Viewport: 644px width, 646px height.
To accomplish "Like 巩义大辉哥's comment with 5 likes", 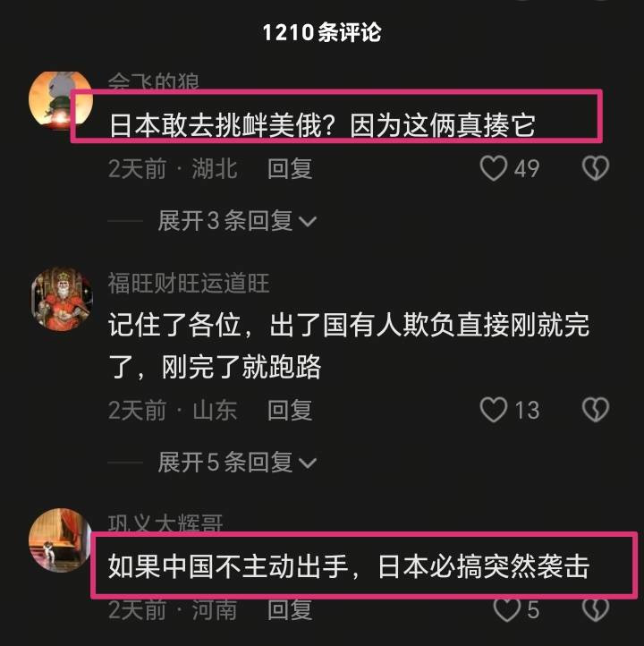I will click(x=507, y=609).
